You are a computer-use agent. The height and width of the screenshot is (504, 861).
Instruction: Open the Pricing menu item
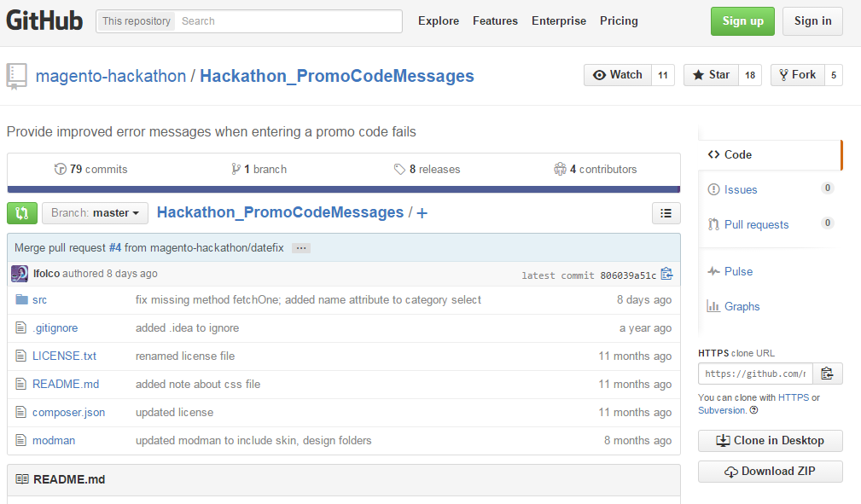pyautogui.click(x=619, y=20)
